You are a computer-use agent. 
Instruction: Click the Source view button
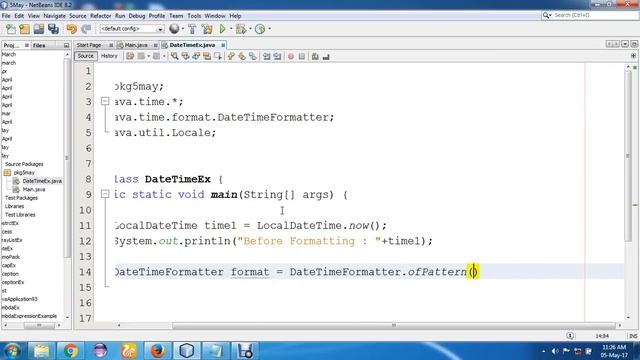85,56
